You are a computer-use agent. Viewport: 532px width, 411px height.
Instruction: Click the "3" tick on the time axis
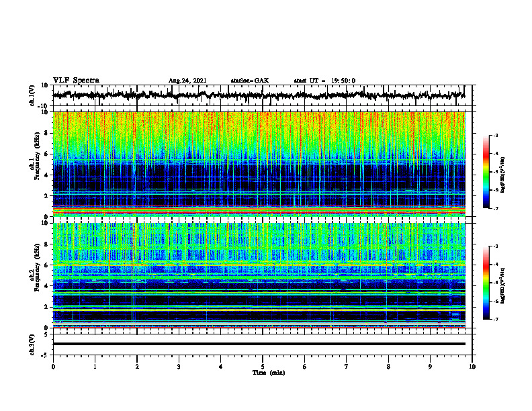point(179,367)
